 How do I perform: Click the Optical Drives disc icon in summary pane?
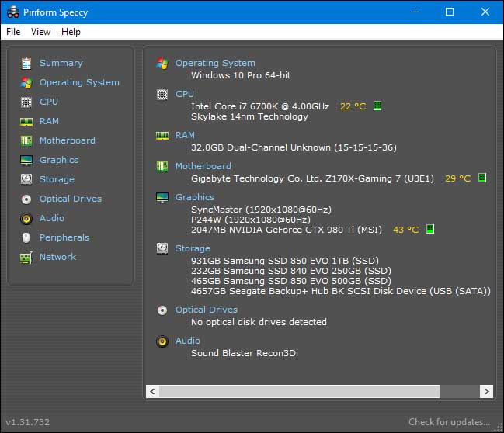coord(162,310)
